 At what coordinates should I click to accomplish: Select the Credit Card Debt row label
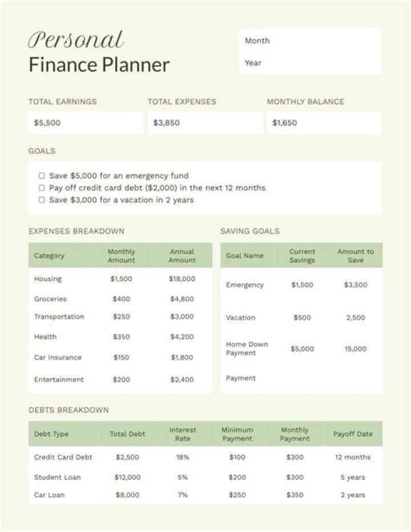[x=63, y=457]
